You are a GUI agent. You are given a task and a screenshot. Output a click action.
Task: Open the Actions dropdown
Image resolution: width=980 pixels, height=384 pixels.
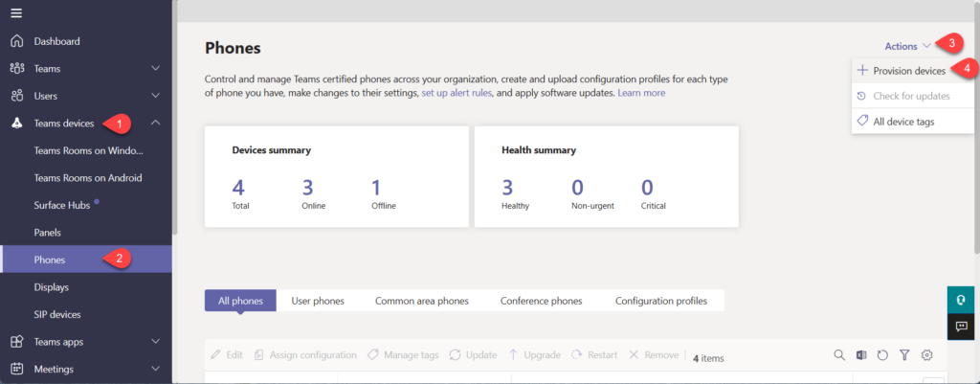907,46
